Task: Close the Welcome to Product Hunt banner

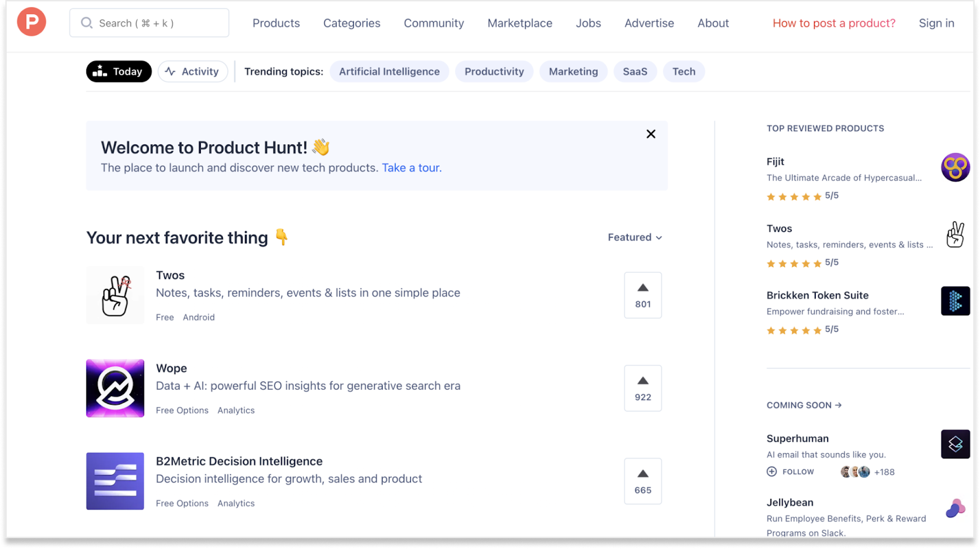Action: pyautogui.click(x=651, y=134)
